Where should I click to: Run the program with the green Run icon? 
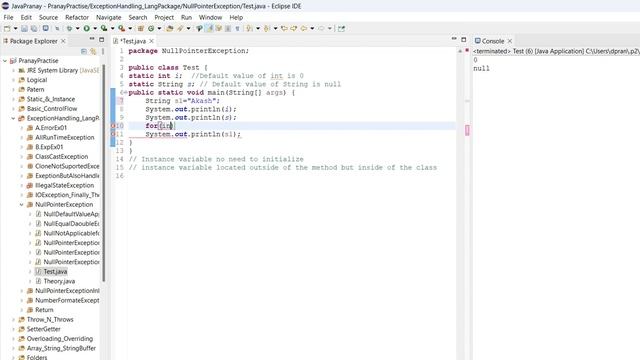coord(86,29)
